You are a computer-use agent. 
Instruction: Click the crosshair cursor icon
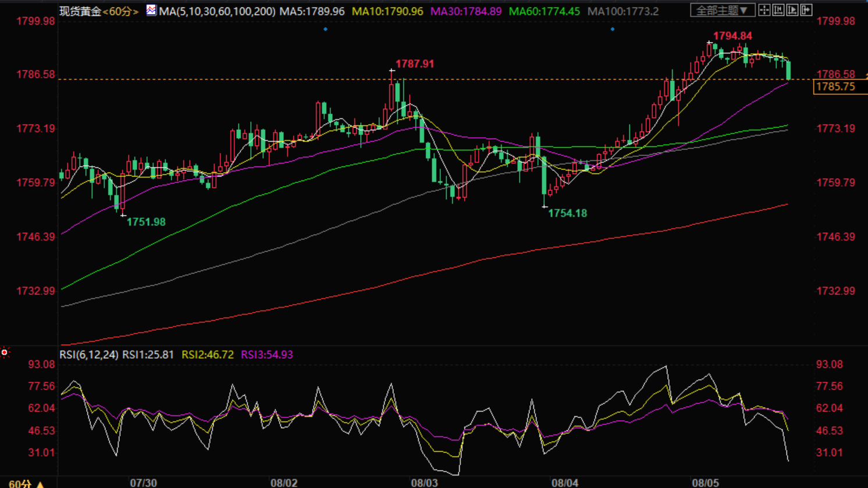764,10
